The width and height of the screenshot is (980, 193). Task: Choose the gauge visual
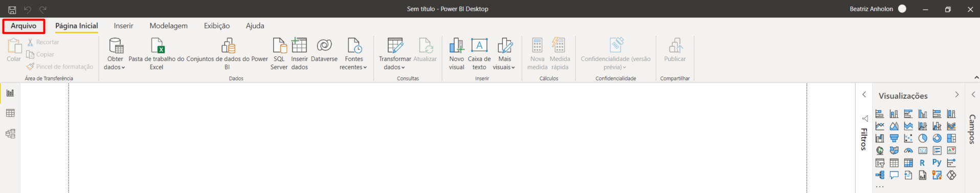(x=908, y=151)
